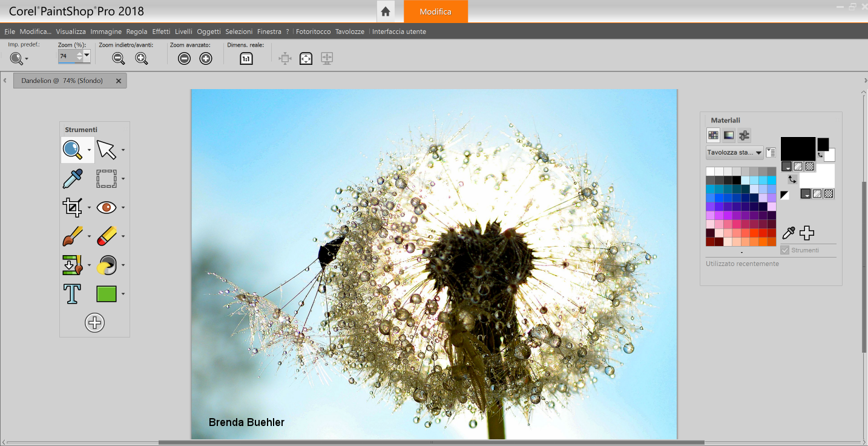This screenshot has width=868, height=446.
Task: Select the Text tool
Action: pos(72,294)
